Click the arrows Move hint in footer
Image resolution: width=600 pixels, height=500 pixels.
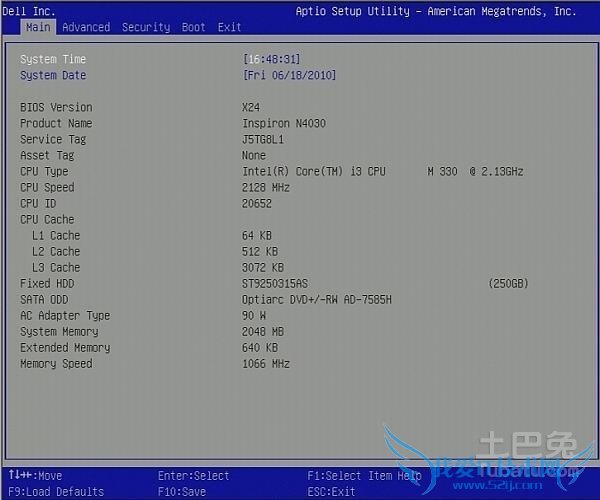tap(35, 476)
